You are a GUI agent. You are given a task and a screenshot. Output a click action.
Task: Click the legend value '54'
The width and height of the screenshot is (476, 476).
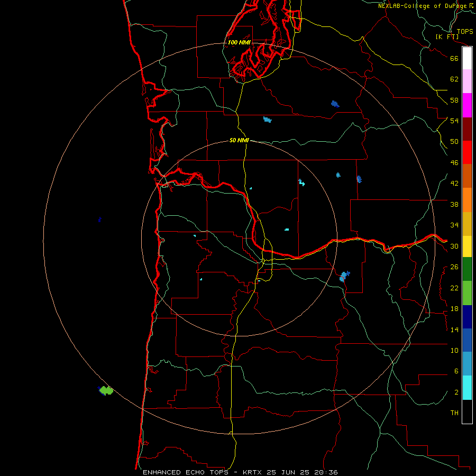pos(454,121)
